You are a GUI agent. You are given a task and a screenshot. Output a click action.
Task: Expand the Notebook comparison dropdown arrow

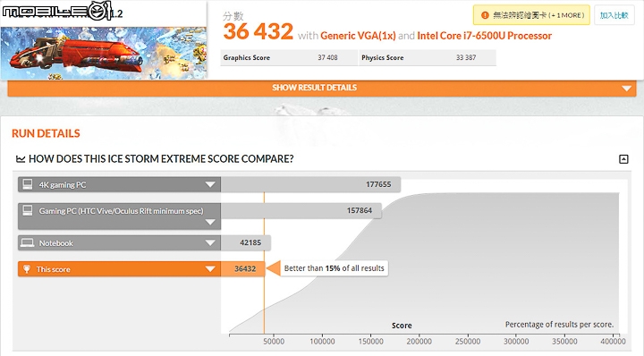pos(210,242)
